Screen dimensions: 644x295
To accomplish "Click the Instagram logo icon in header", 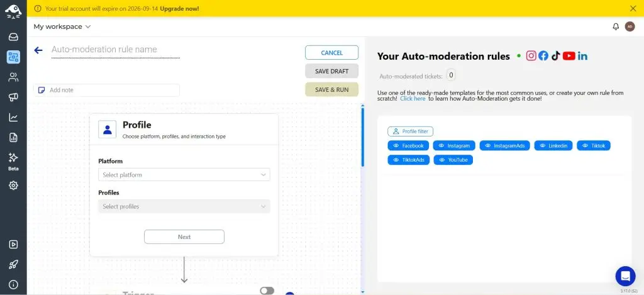I will click(531, 56).
